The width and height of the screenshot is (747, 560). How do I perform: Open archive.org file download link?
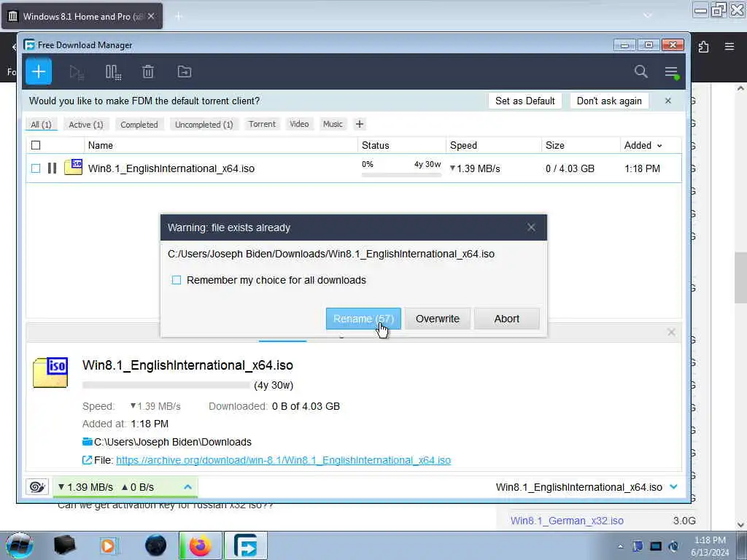click(x=284, y=460)
